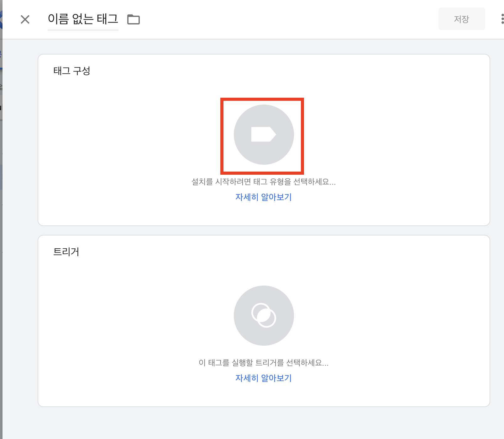Screen dimensions: 504x439
Task: Open 자세히 알아보기 link under the trigger section
Action: pyautogui.click(x=263, y=378)
